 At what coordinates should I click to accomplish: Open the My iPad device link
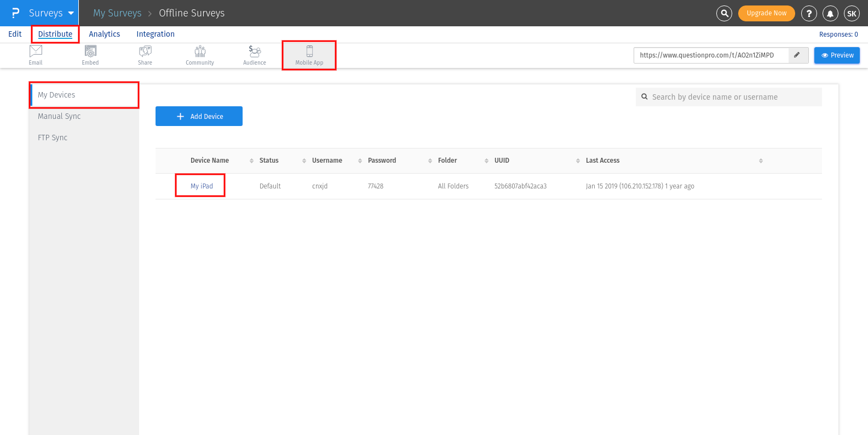pos(202,186)
